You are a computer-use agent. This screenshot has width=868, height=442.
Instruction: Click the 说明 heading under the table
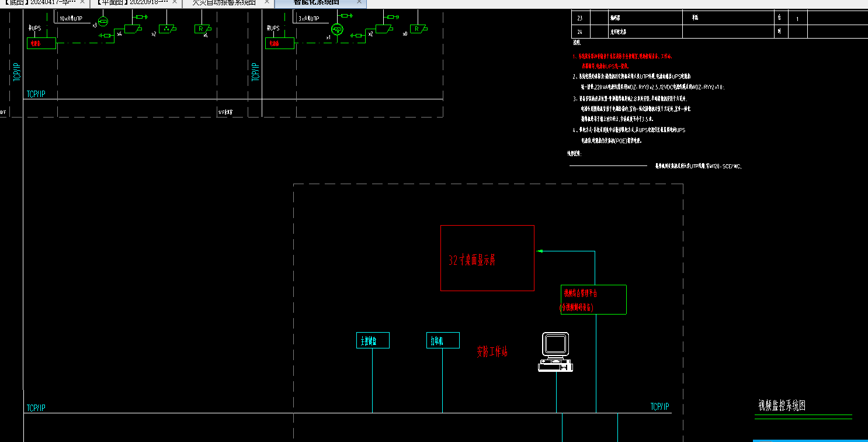[577, 43]
